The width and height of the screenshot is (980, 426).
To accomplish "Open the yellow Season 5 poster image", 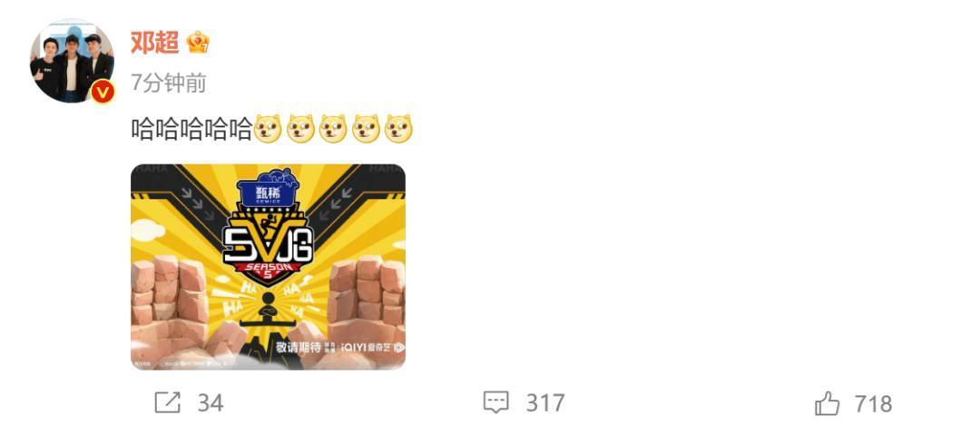I will click(268, 266).
